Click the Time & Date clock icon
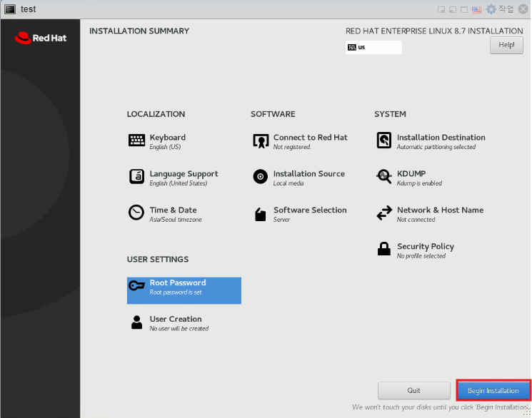Viewport: 532px width, 418px height. (x=136, y=213)
